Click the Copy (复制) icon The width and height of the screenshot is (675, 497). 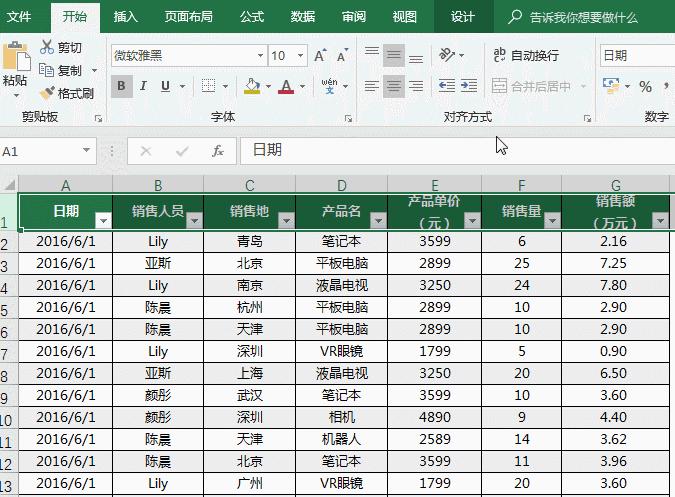point(46,70)
